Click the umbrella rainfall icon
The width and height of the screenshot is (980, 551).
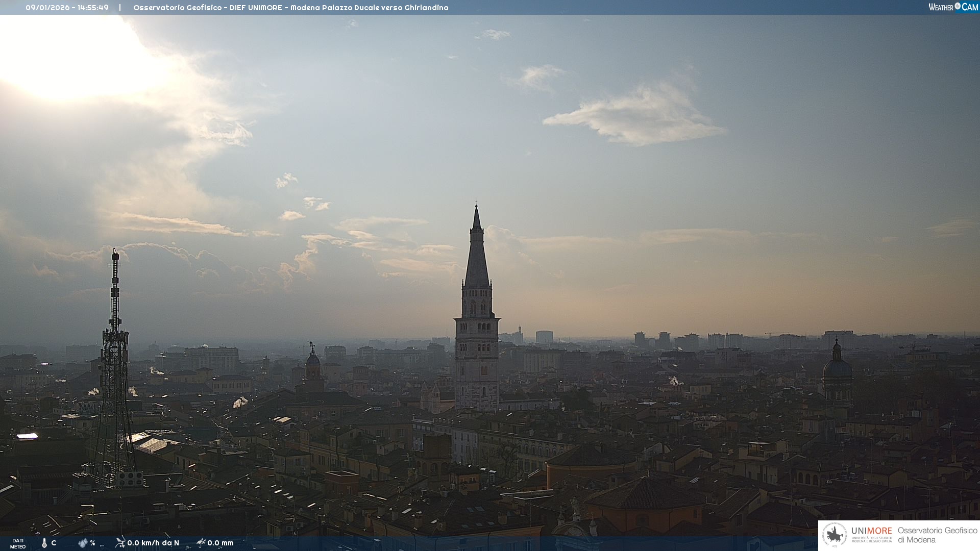point(201,542)
